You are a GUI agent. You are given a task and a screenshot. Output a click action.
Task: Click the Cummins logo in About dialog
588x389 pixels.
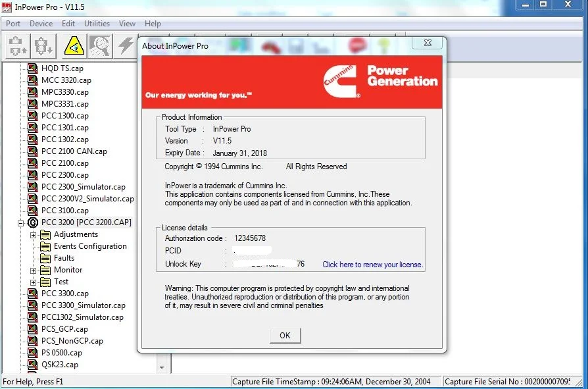coord(341,82)
